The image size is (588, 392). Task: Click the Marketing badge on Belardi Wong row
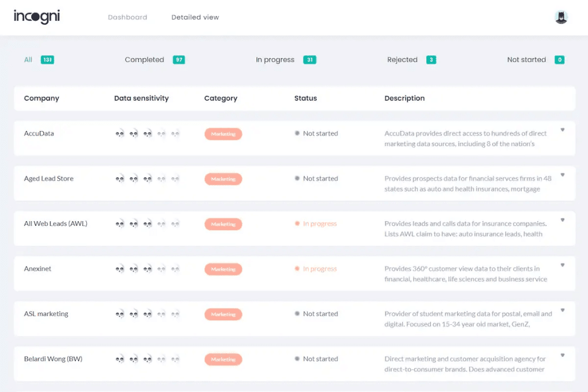point(223,360)
